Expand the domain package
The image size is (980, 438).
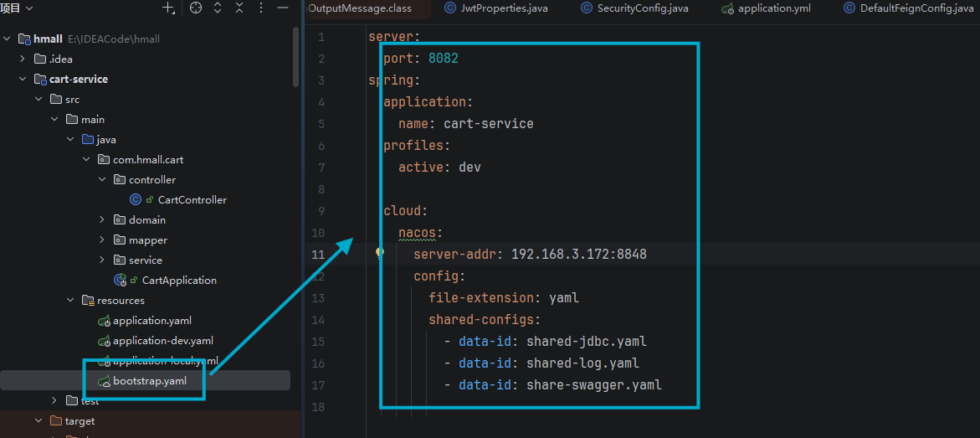[102, 219]
